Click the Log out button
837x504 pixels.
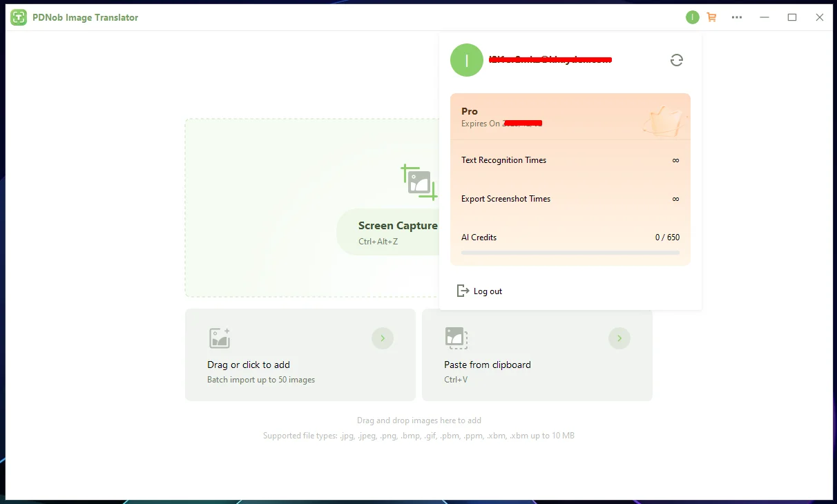pos(480,291)
